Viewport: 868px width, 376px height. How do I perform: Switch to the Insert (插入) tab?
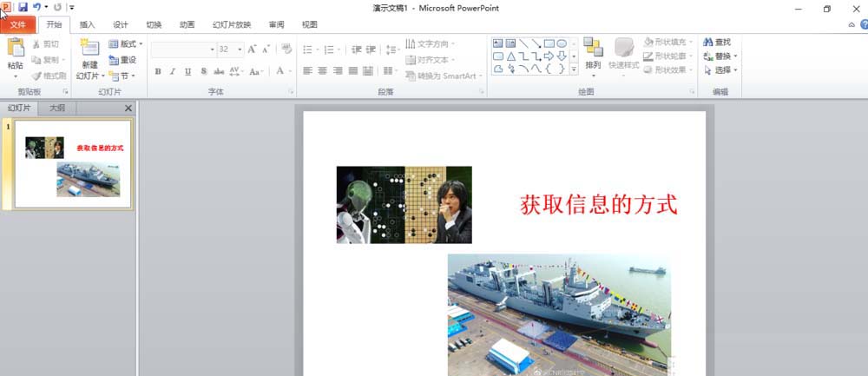pos(88,24)
